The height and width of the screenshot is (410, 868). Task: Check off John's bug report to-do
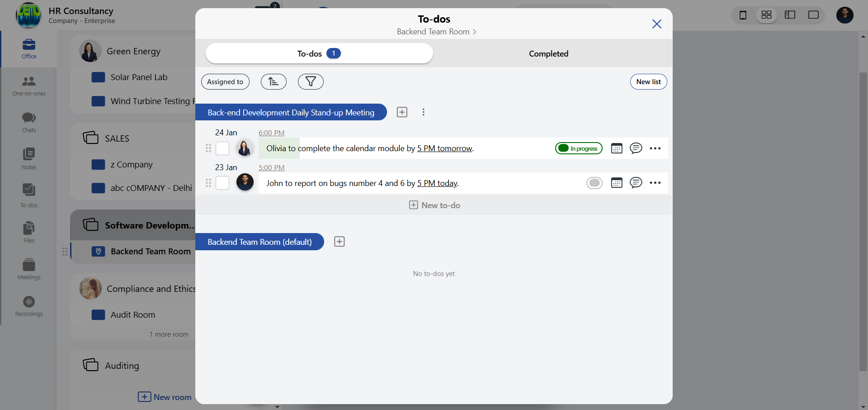(222, 183)
